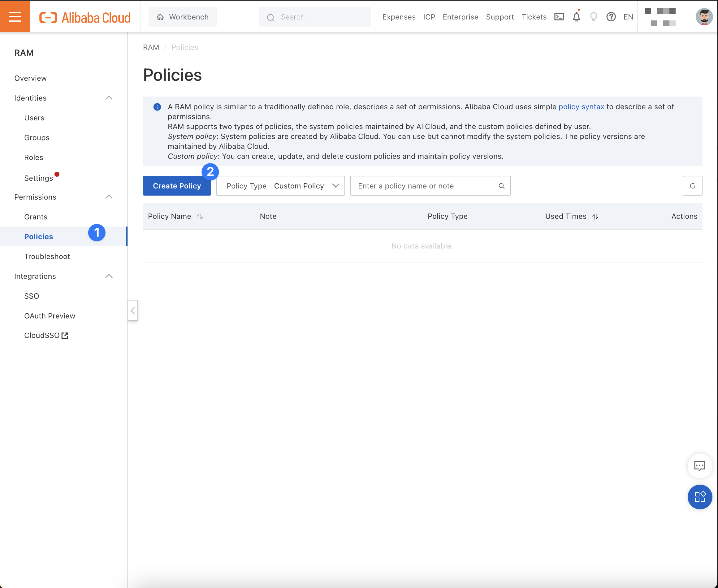The image size is (718, 588).
Task: Focus the policy name search field
Action: 425,186
